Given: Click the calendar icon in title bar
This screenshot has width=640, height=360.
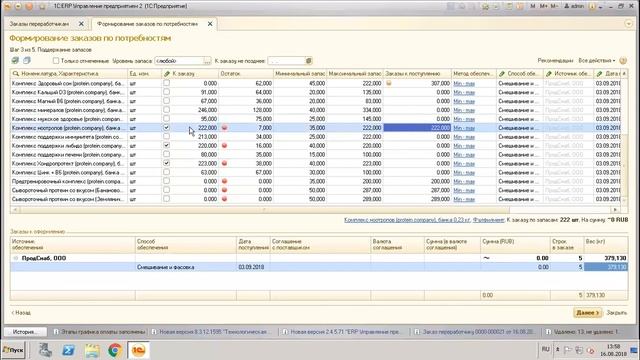Looking at the screenshot, I should coord(520,6).
